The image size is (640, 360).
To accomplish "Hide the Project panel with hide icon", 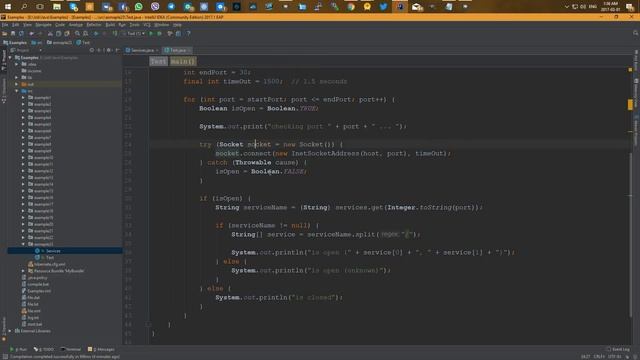I will 117,50.
